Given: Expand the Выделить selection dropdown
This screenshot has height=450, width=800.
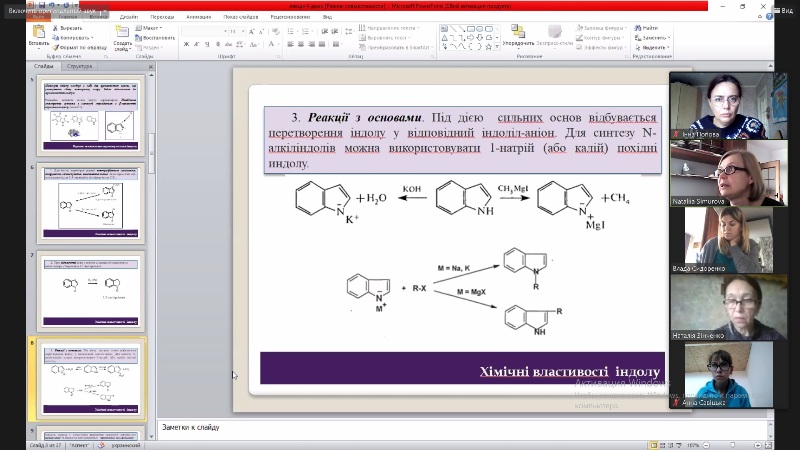Looking at the screenshot, I should pos(655,47).
